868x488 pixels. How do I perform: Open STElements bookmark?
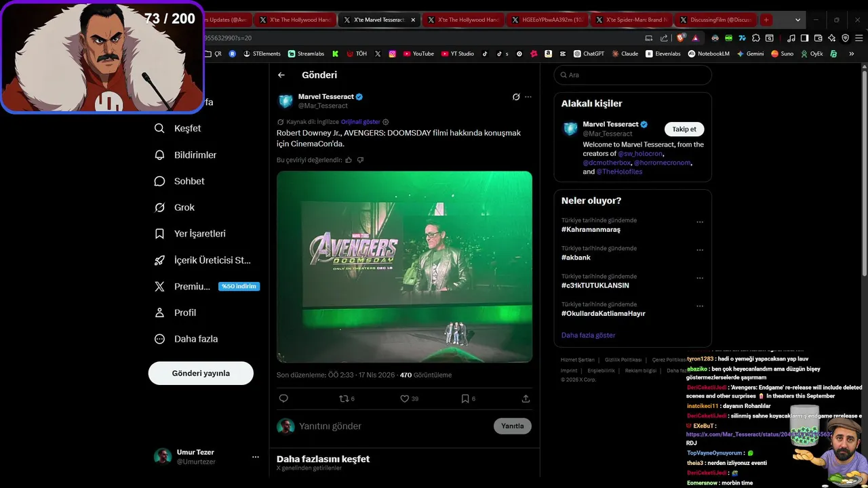click(262, 54)
